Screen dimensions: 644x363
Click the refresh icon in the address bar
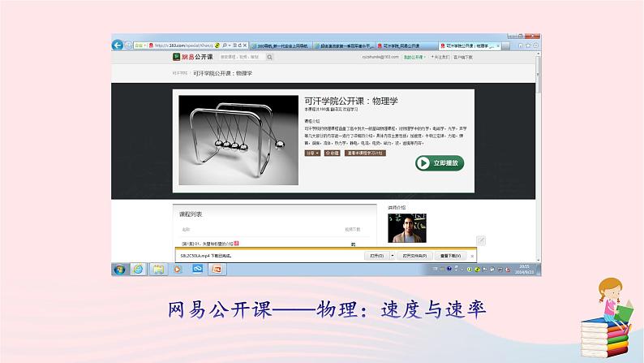(x=240, y=45)
